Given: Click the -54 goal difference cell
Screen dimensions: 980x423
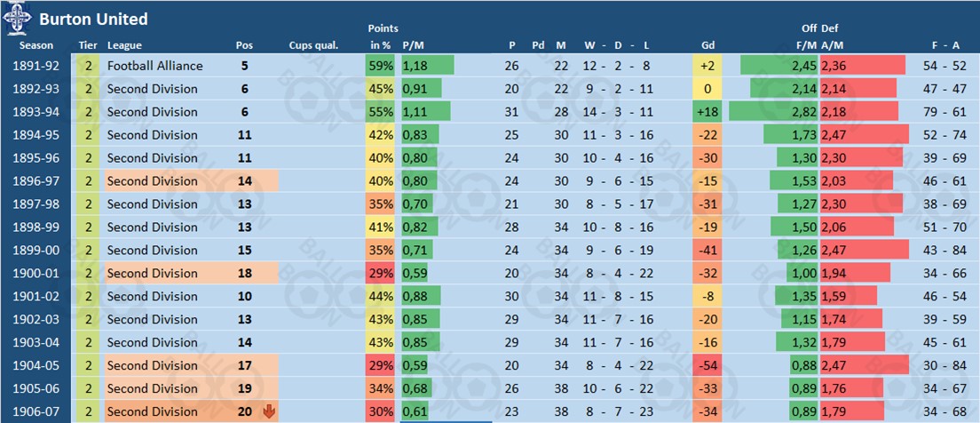Looking at the screenshot, I should click(x=707, y=365).
